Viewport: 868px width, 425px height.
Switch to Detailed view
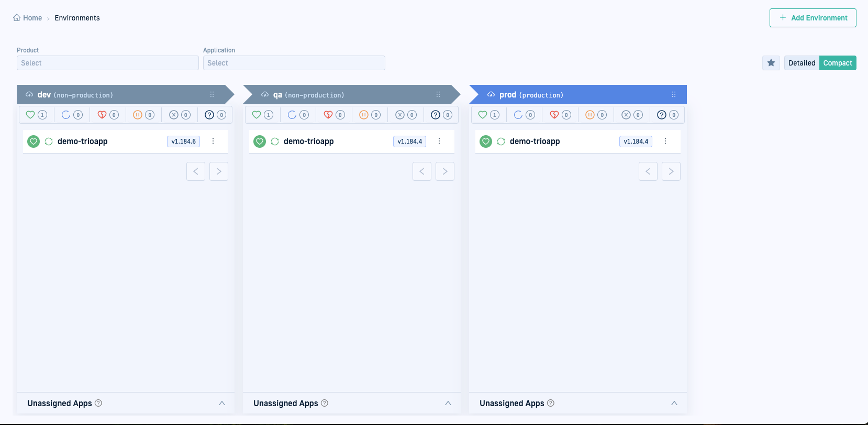(802, 63)
